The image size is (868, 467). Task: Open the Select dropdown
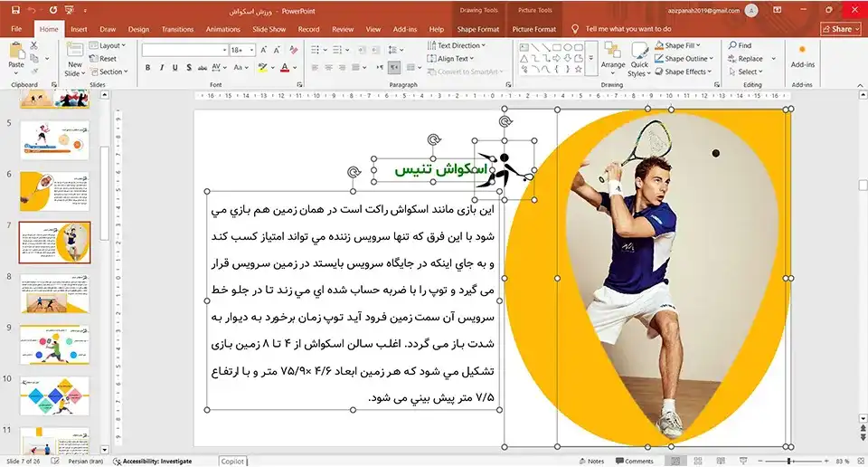click(746, 71)
